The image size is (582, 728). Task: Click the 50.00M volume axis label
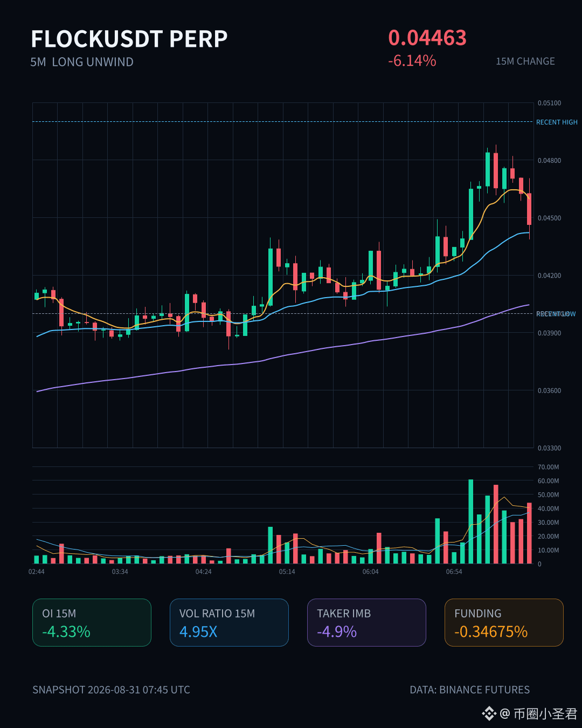549,495
